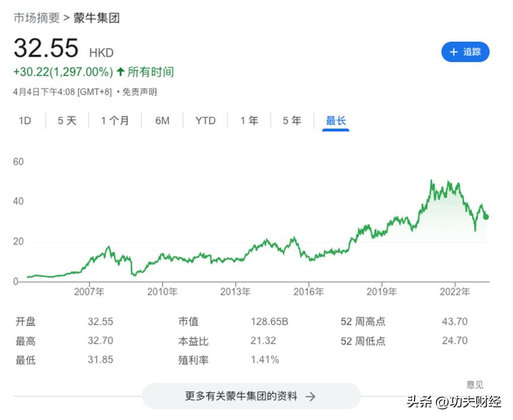Switch to the 1年 range

249,120
